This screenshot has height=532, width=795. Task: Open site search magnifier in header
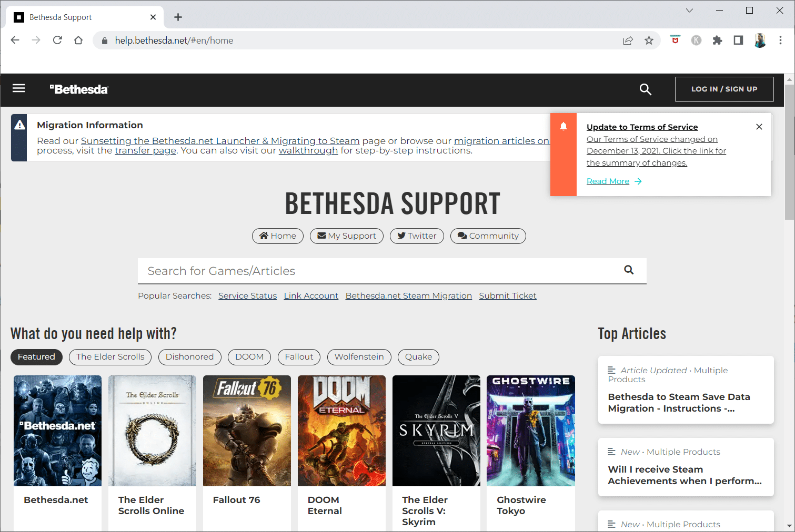[x=645, y=89]
